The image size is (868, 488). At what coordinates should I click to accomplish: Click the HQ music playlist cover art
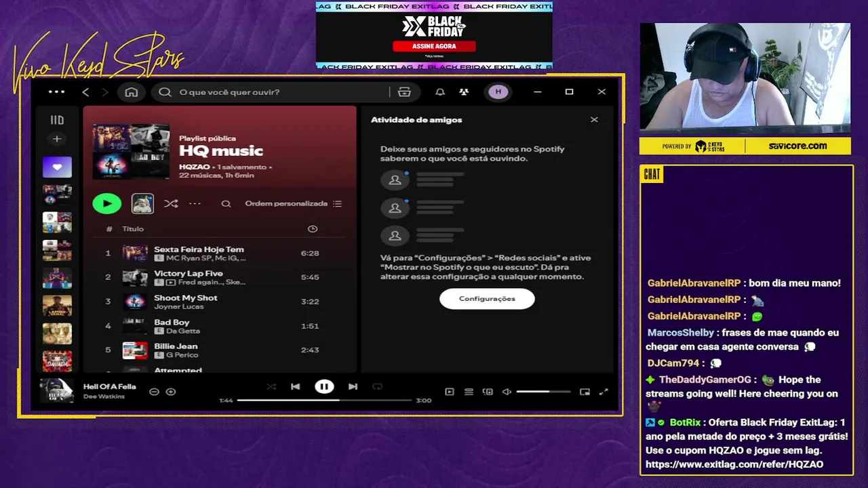pyautogui.click(x=131, y=152)
